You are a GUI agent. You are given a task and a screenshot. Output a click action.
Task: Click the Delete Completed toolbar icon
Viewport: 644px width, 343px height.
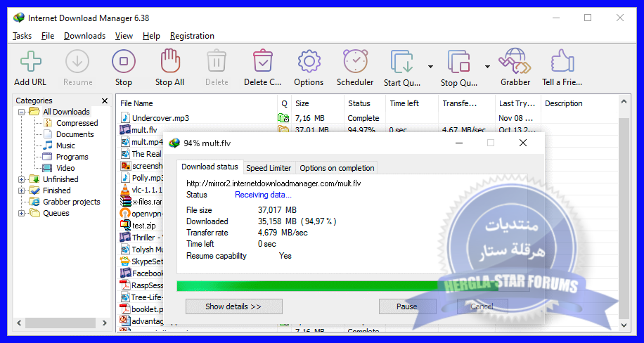click(x=263, y=61)
